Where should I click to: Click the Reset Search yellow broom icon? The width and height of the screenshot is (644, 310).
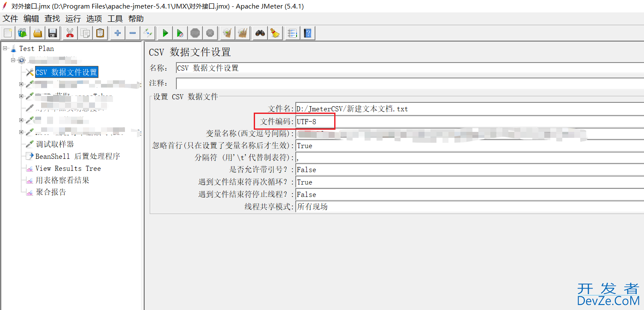[x=275, y=33]
